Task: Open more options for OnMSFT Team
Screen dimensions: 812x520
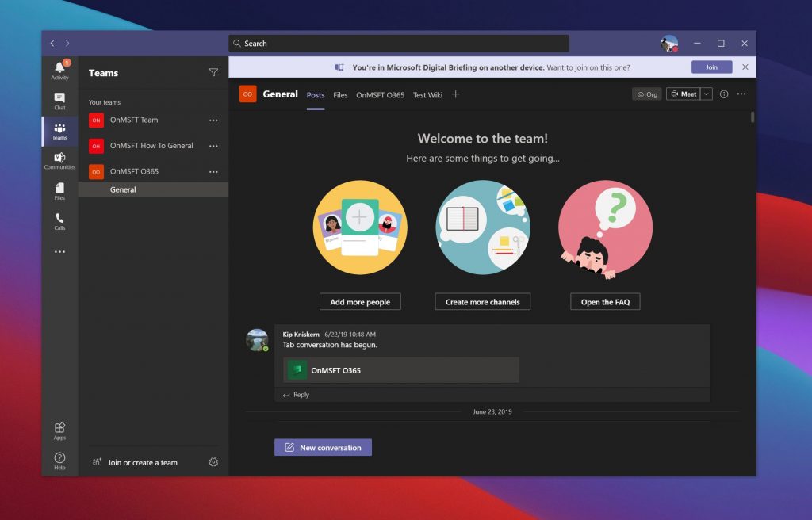Action: click(x=213, y=120)
